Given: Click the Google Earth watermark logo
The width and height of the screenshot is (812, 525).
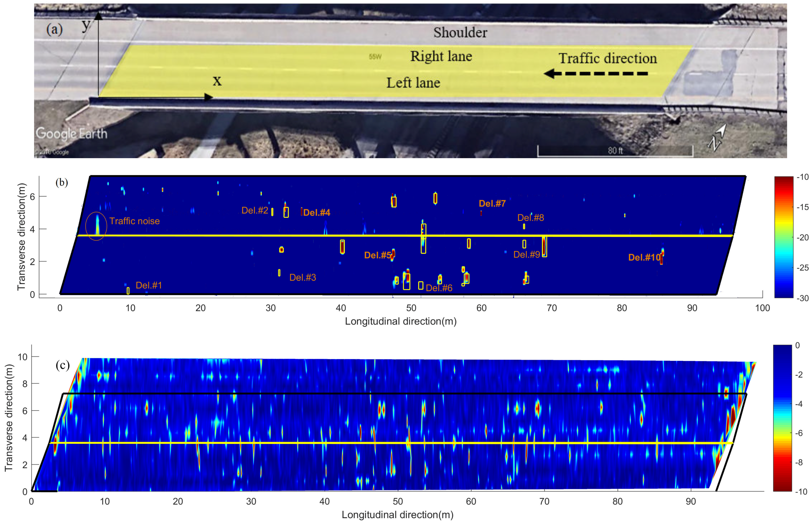Looking at the screenshot, I should pyautogui.click(x=71, y=134).
